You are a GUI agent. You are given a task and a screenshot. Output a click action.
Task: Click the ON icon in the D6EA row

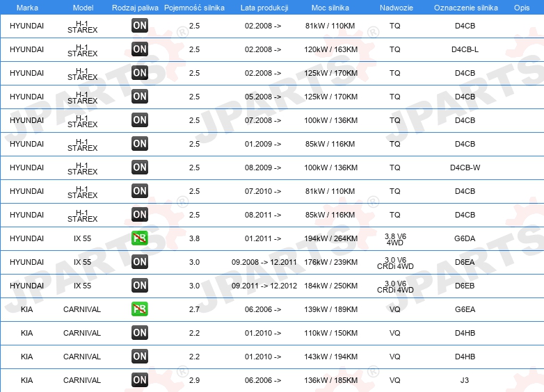tap(140, 261)
